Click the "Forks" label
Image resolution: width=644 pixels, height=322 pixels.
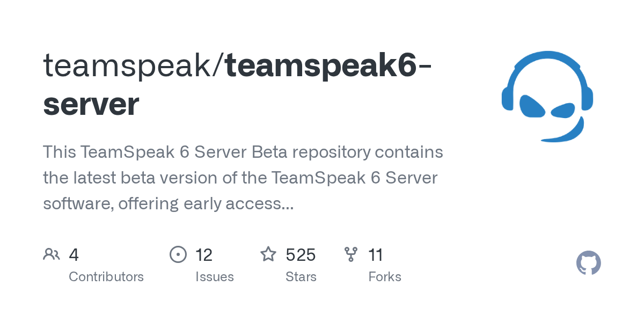coord(385,277)
